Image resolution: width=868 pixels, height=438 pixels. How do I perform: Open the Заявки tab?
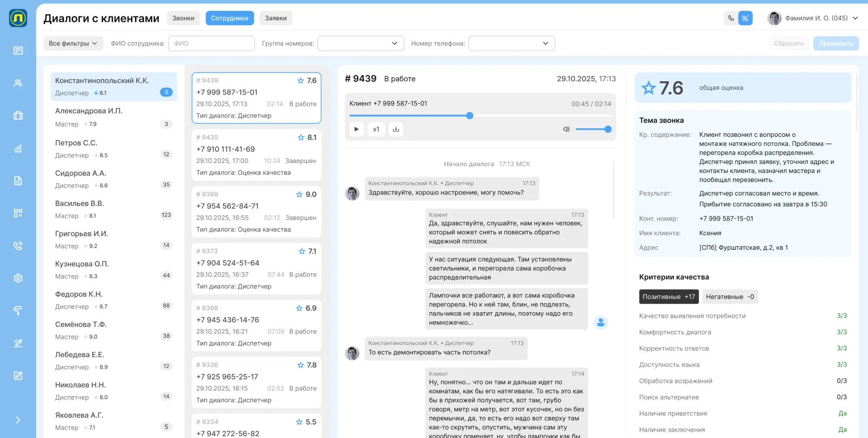point(276,18)
